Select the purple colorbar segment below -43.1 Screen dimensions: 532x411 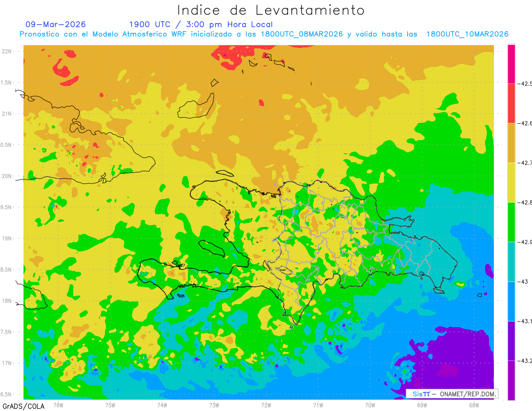(x=511, y=341)
